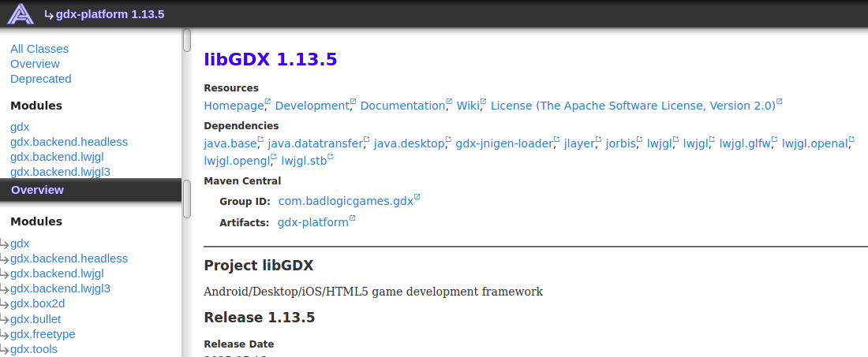Click the javadoc link icon after java.desktop
The height and width of the screenshot is (357, 868).
448,140
